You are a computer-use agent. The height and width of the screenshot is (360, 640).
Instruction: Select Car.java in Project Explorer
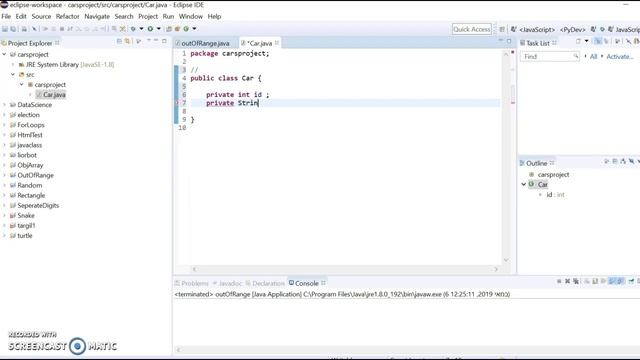(54, 94)
